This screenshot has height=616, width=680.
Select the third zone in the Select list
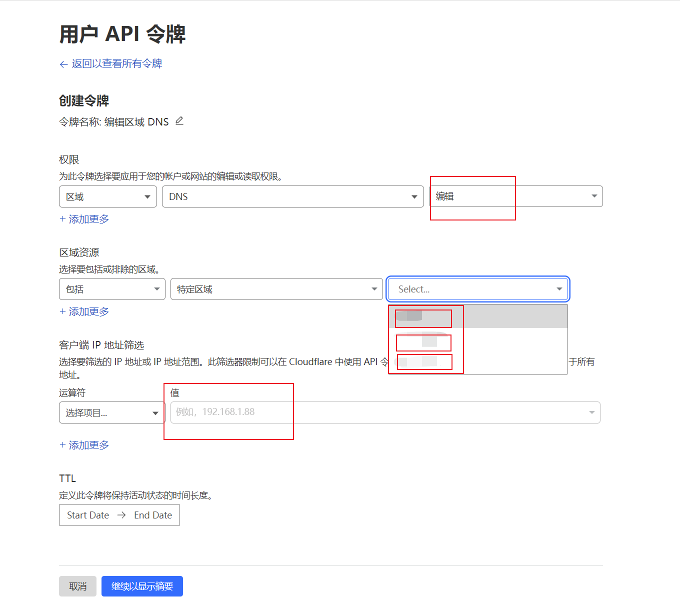coord(424,361)
